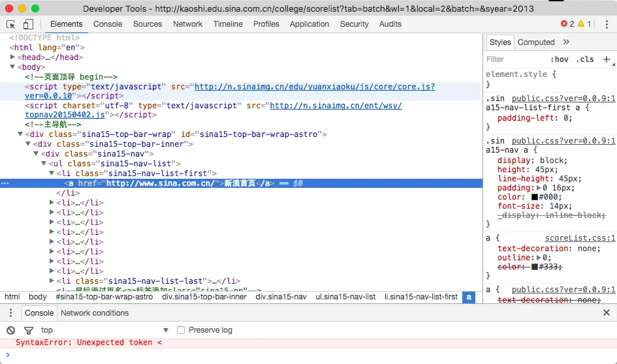Clear console with the circle-slash icon

[10, 330]
